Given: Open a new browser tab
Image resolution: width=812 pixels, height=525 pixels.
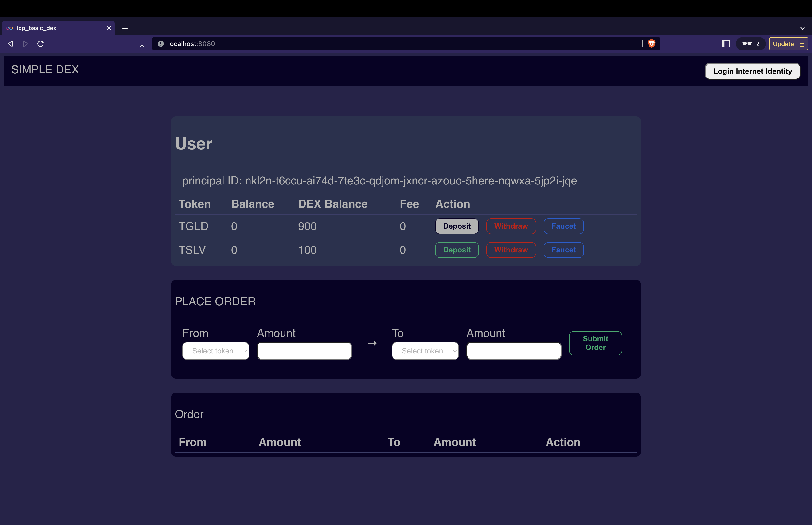Looking at the screenshot, I should (x=125, y=28).
